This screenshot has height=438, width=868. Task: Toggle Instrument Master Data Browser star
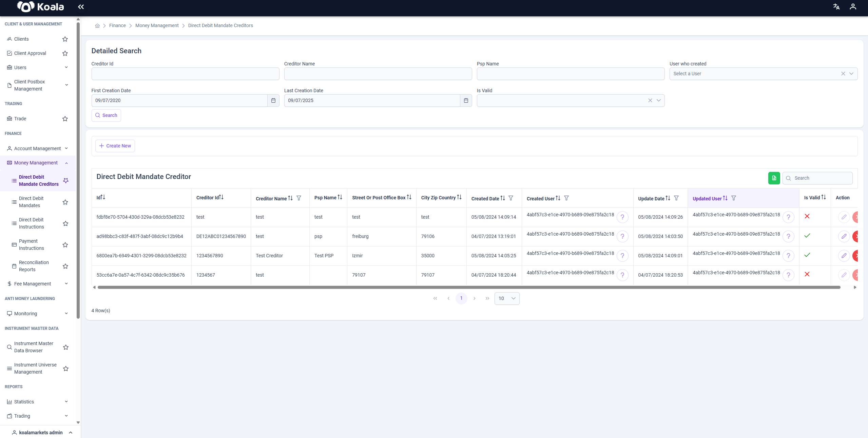[x=66, y=347]
